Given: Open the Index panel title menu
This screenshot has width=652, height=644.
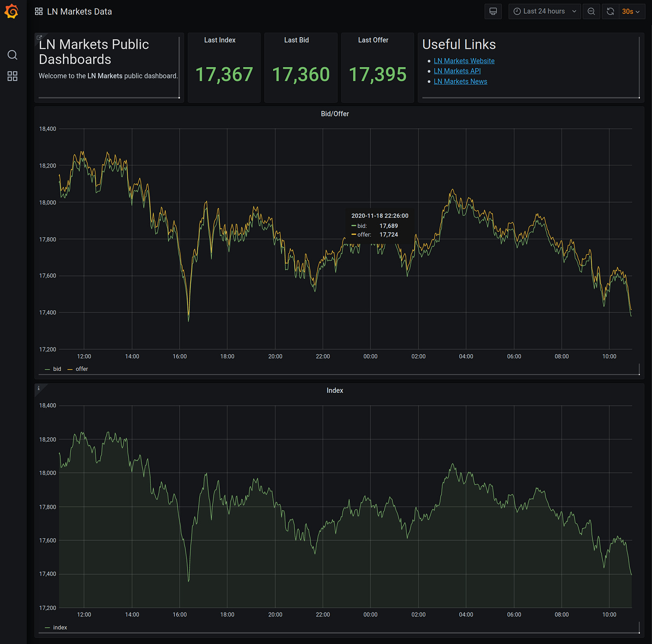Looking at the screenshot, I should 335,391.
